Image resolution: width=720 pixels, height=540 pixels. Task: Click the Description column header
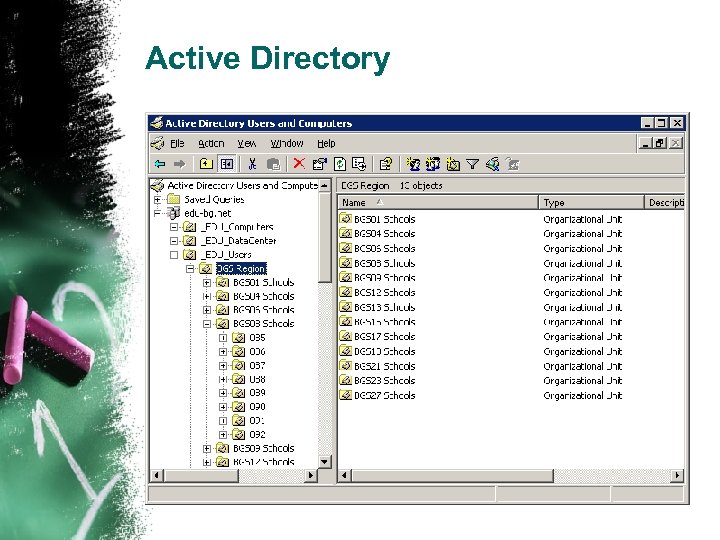pos(665,202)
